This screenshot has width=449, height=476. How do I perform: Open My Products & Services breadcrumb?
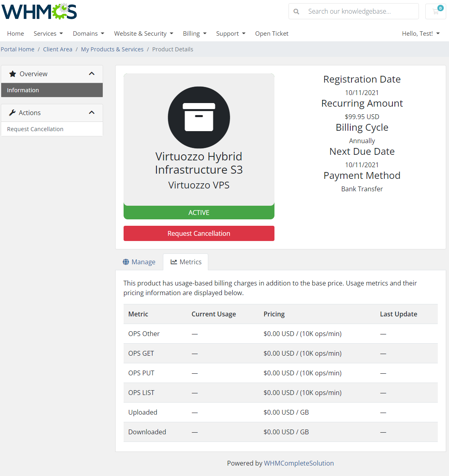[112, 49]
